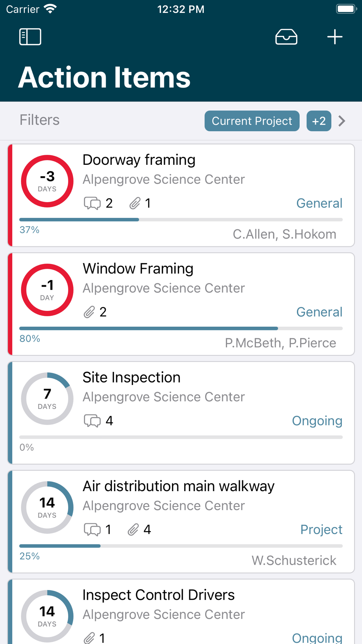Tap the comments icon on Doorway framing
The height and width of the screenshot is (644, 362).
click(92, 204)
